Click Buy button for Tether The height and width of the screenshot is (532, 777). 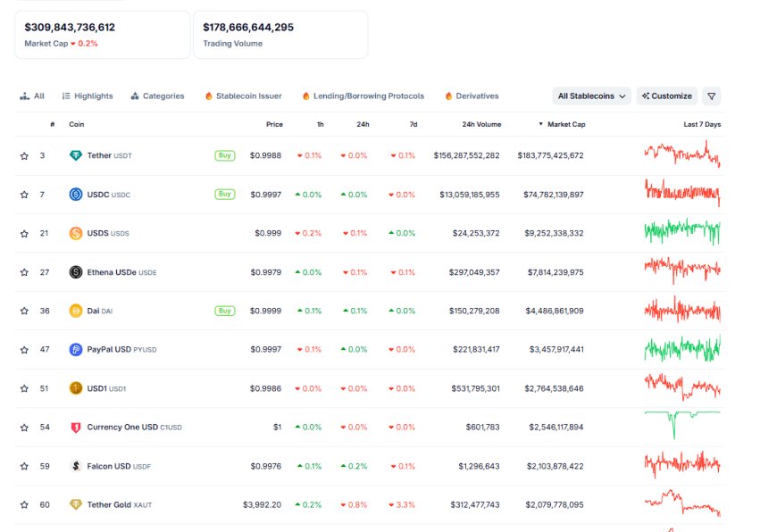225,155
